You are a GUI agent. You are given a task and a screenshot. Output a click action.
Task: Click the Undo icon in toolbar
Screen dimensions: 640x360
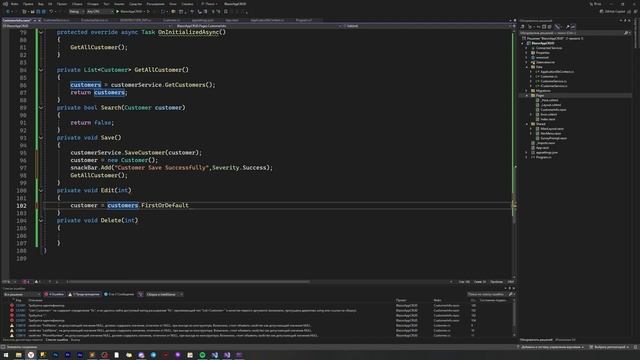[51, 11]
